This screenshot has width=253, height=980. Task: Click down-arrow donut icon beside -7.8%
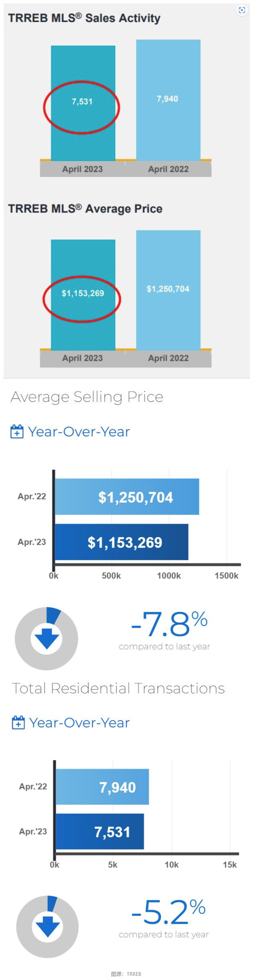(46, 638)
